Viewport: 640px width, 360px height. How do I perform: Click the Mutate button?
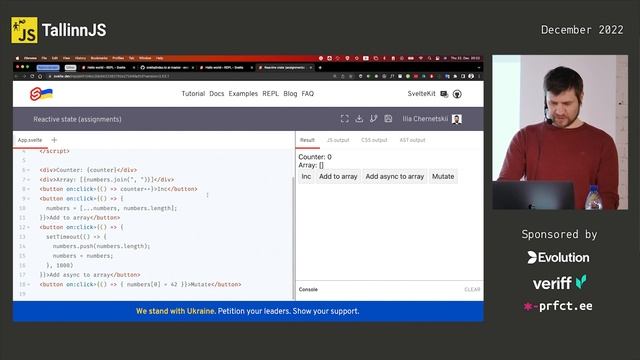tap(443, 177)
